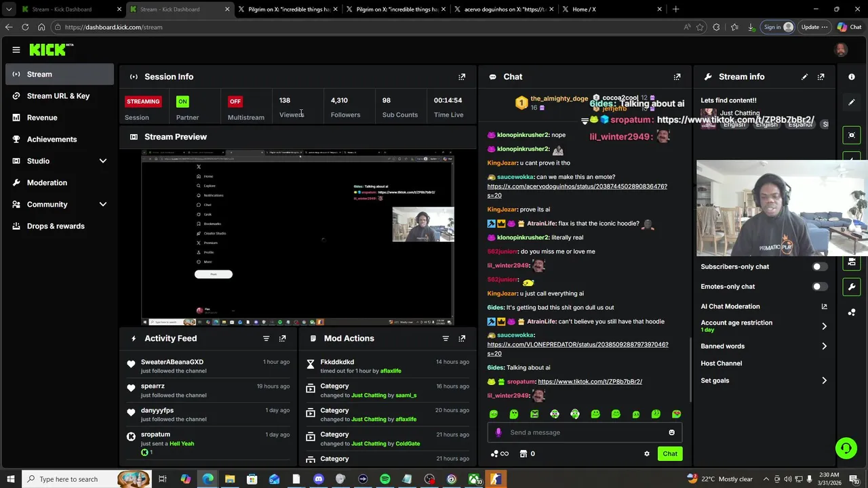868x488 pixels.
Task: Toggle Subscribers-only chat switch
Action: (820, 266)
